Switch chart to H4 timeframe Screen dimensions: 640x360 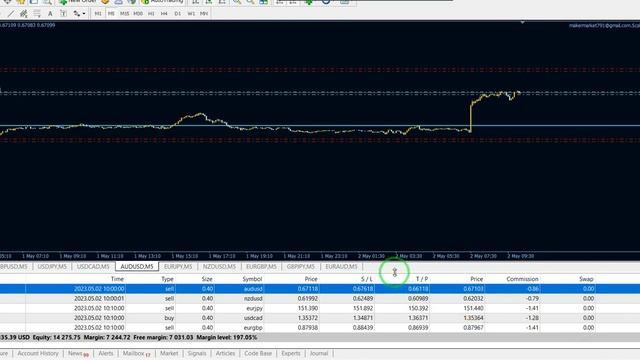click(164, 14)
